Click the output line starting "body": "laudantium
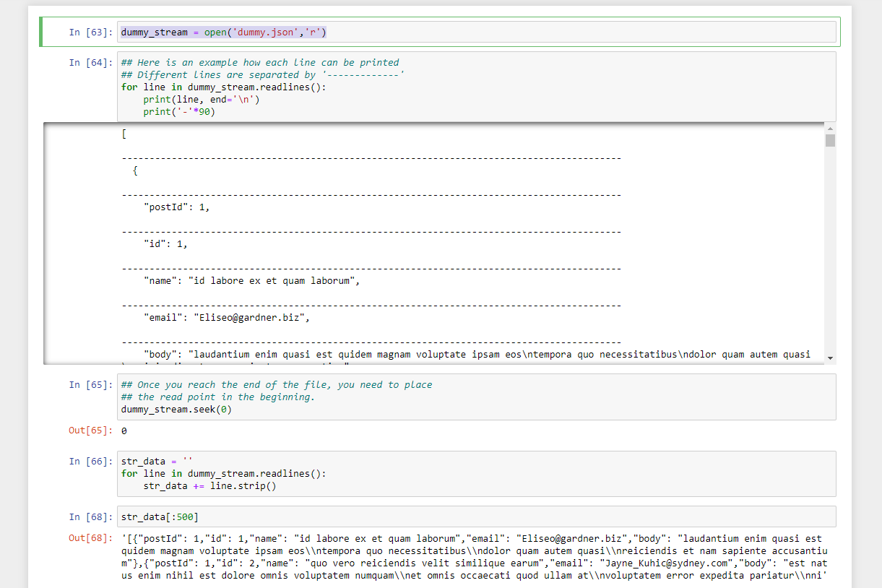Viewport: 882px width, 588px height. [x=477, y=355]
